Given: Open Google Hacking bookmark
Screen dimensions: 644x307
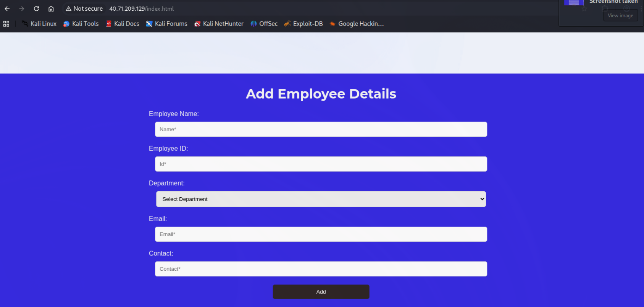Looking at the screenshot, I should [357, 24].
